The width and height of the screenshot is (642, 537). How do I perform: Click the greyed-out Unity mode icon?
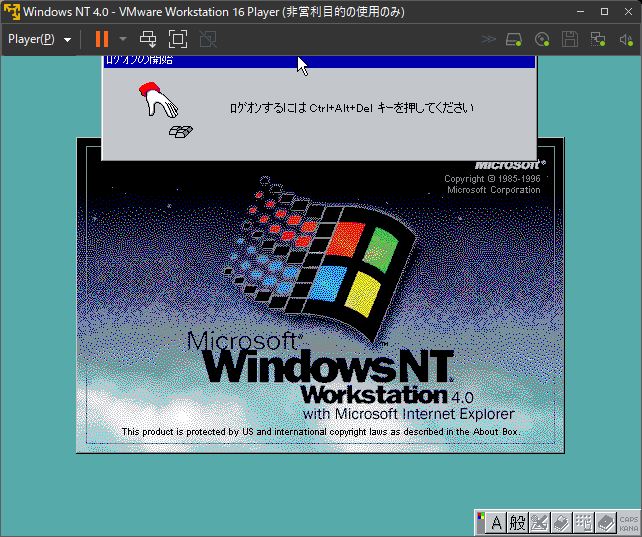[208, 39]
